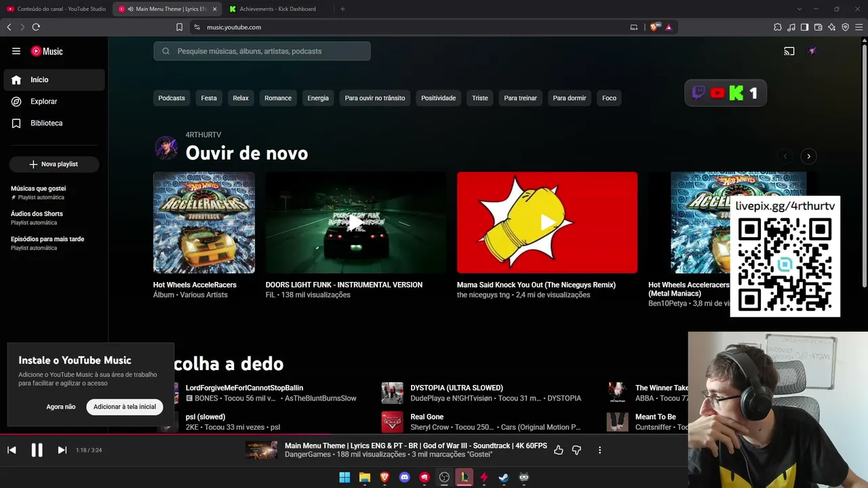
Task: Select the Para ouvir no trânsito chip
Action: (375, 98)
